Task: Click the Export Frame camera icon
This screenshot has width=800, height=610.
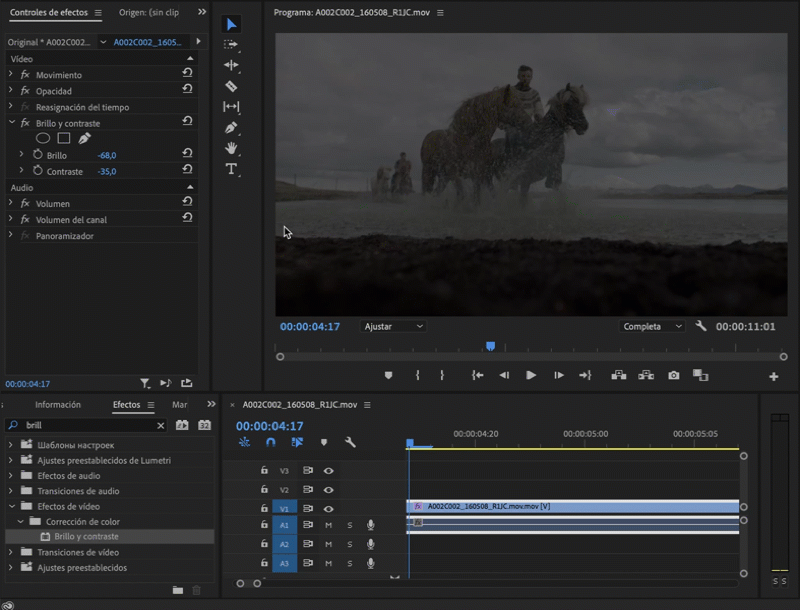Action: pyautogui.click(x=673, y=376)
